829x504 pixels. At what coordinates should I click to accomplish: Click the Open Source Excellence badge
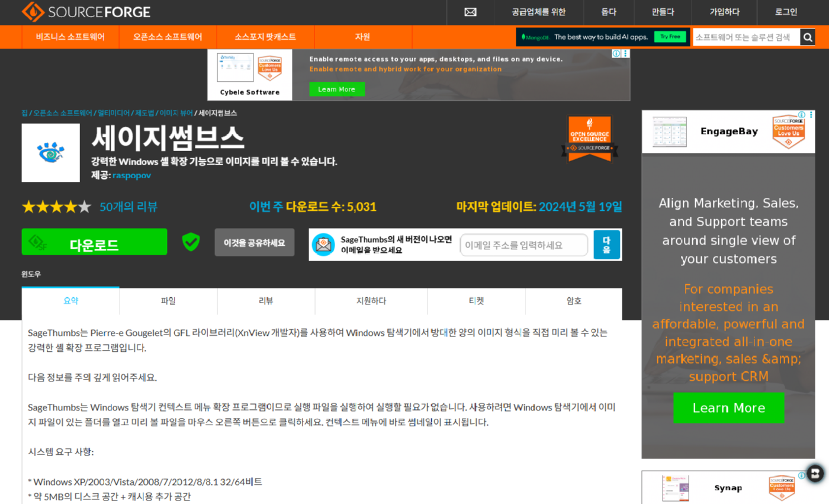(x=589, y=139)
